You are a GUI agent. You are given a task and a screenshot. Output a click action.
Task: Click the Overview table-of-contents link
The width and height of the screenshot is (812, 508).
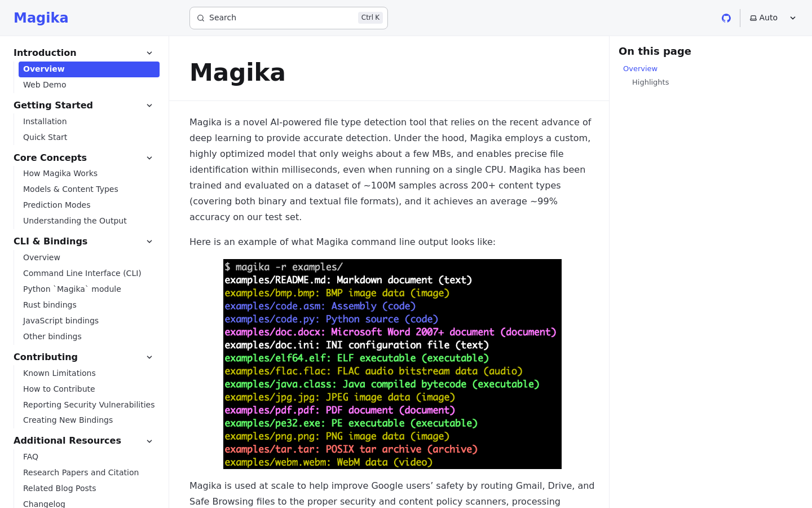640,69
